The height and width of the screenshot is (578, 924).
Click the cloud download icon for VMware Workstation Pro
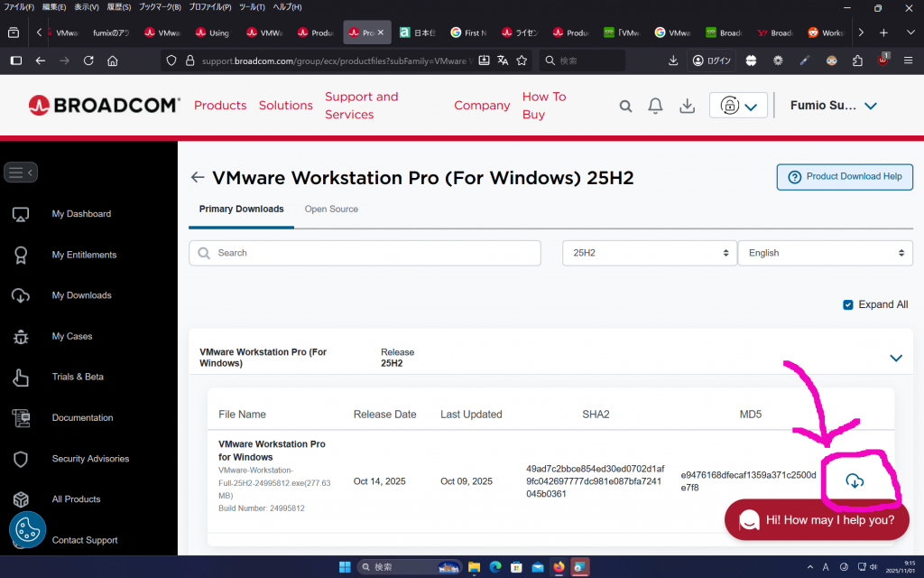pyautogui.click(x=855, y=481)
